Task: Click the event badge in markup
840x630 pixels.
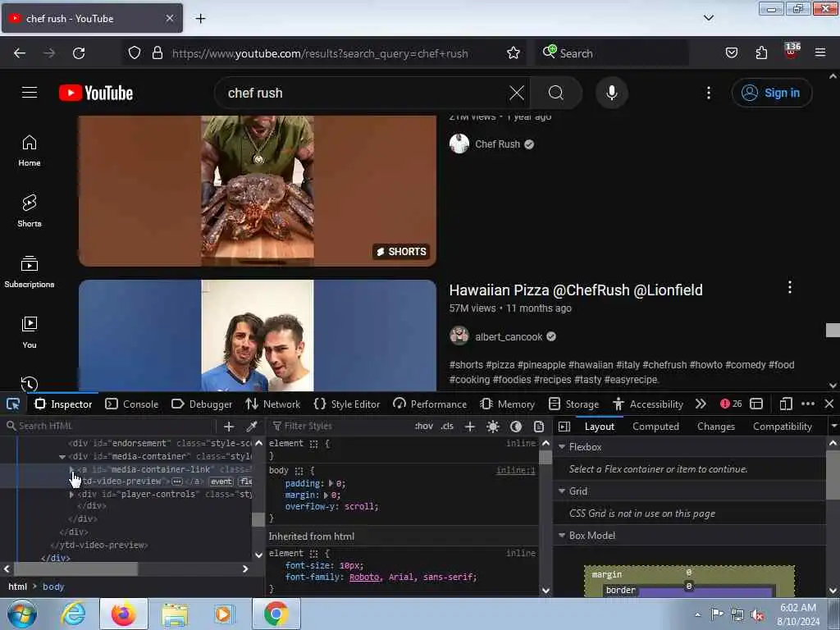Action: coord(221,482)
